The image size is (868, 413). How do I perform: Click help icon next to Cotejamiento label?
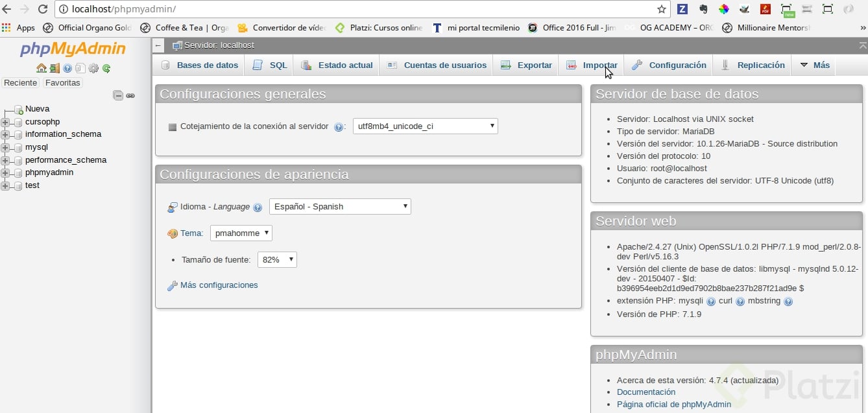[x=338, y=127]
